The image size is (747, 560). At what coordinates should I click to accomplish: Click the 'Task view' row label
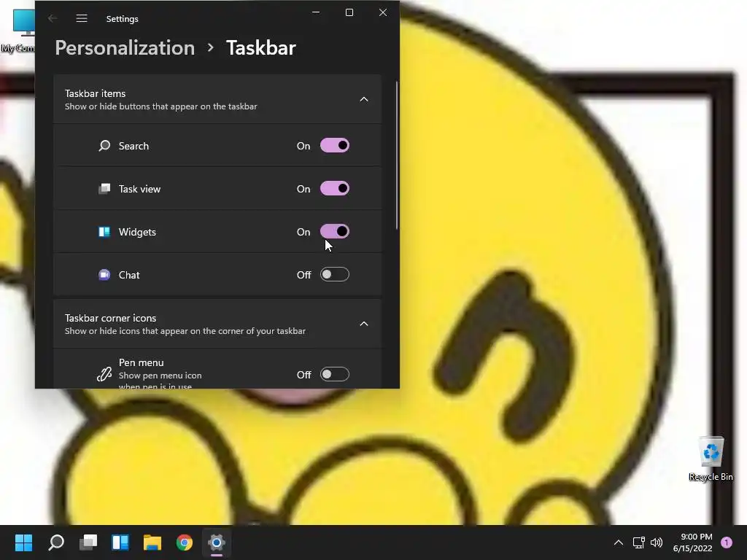139,189
